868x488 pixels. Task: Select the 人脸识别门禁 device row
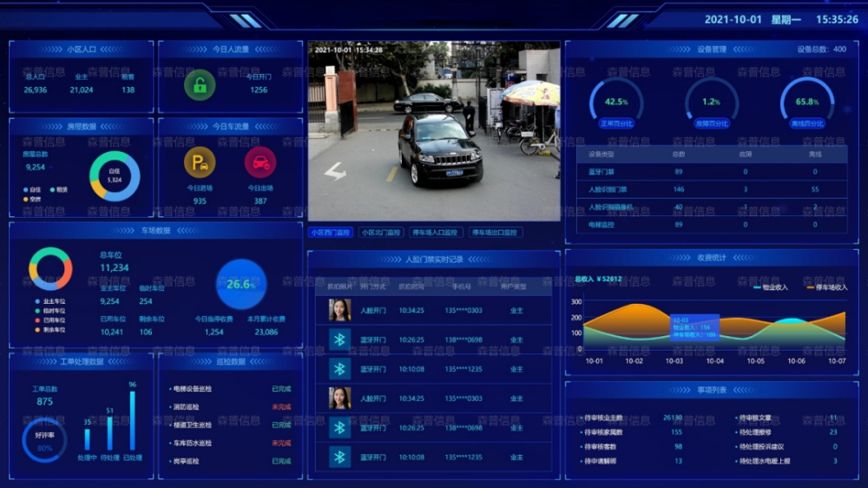[712, 189]
